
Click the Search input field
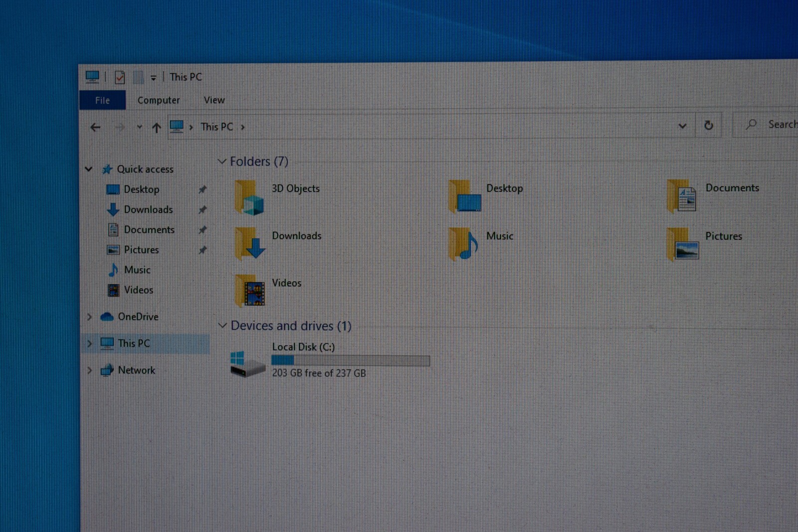[766, 125]
